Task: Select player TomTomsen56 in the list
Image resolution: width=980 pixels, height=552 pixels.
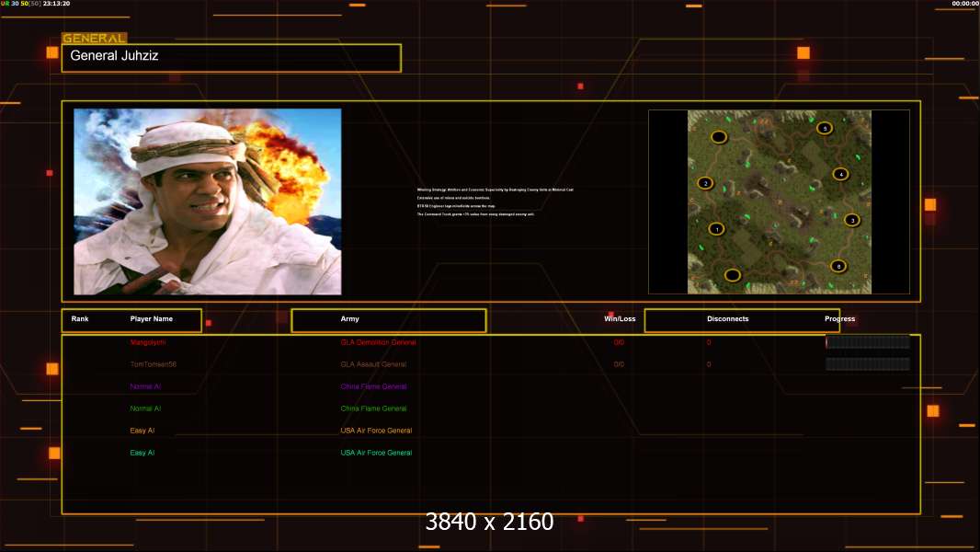Action: click(x=153, y=364)
